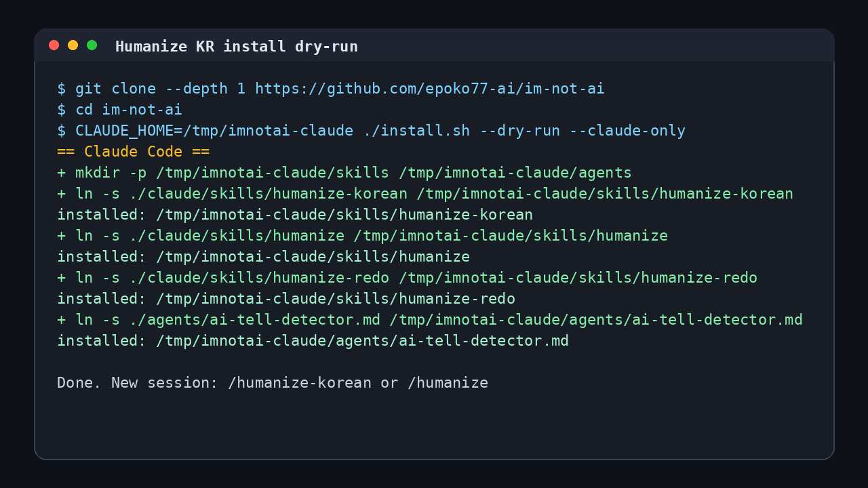This screenshot has height=488, width=868.
Task: Click the CLAUDE_HOME install.sh dry-run command line
Action: pos(372,131)
